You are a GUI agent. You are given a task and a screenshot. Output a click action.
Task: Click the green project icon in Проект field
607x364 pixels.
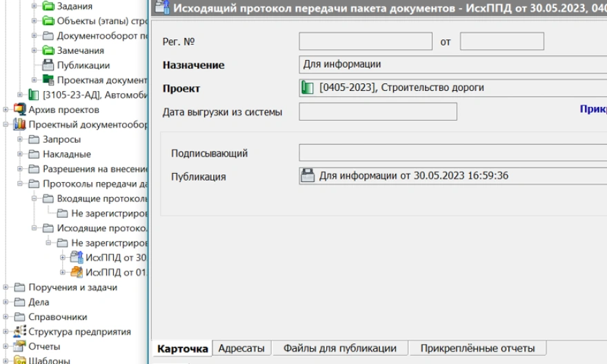tap(308, 88)
